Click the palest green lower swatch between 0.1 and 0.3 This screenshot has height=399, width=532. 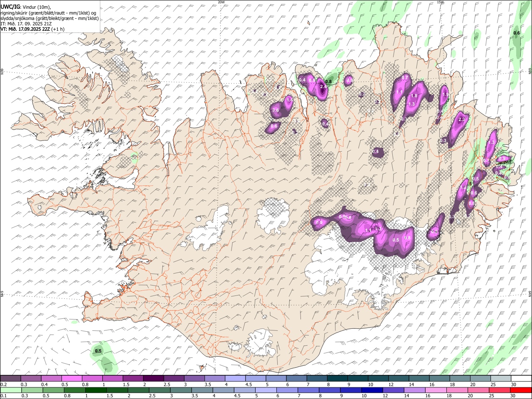11,390
